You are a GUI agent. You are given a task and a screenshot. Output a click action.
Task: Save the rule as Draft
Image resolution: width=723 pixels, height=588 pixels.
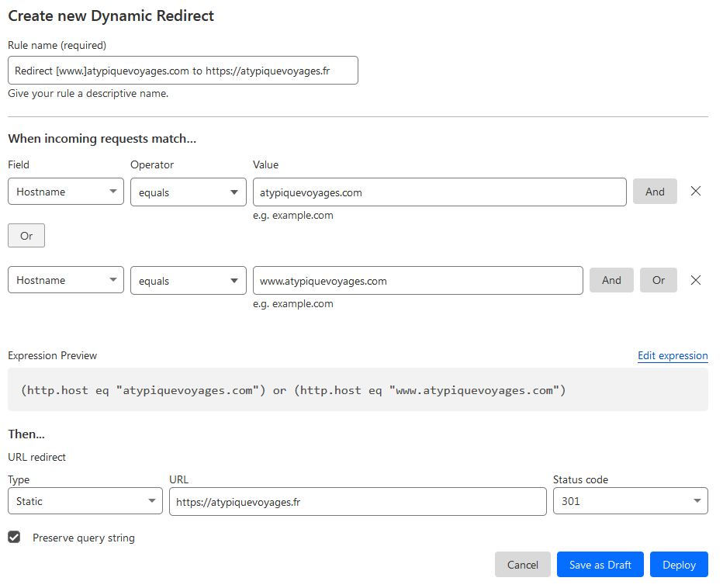[x=600, y=565]
